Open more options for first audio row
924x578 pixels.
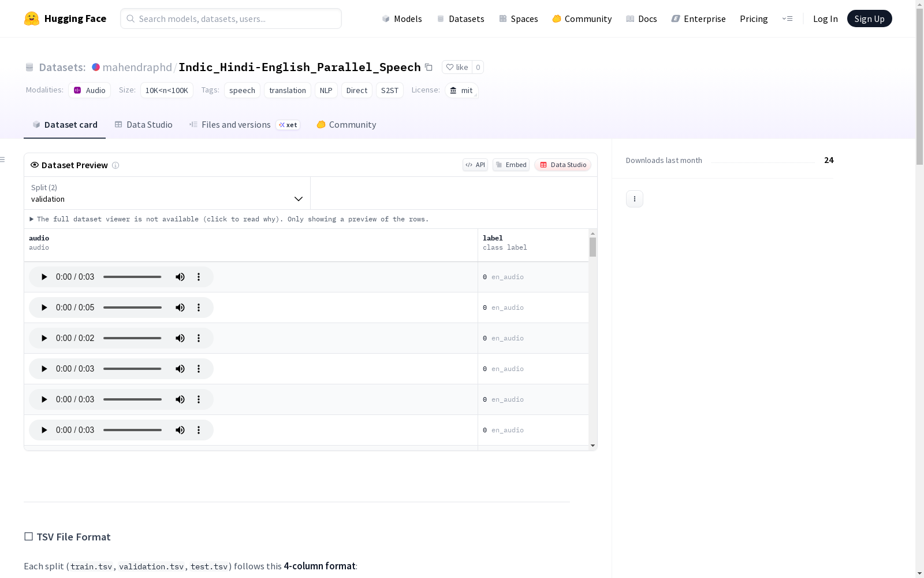199,277
